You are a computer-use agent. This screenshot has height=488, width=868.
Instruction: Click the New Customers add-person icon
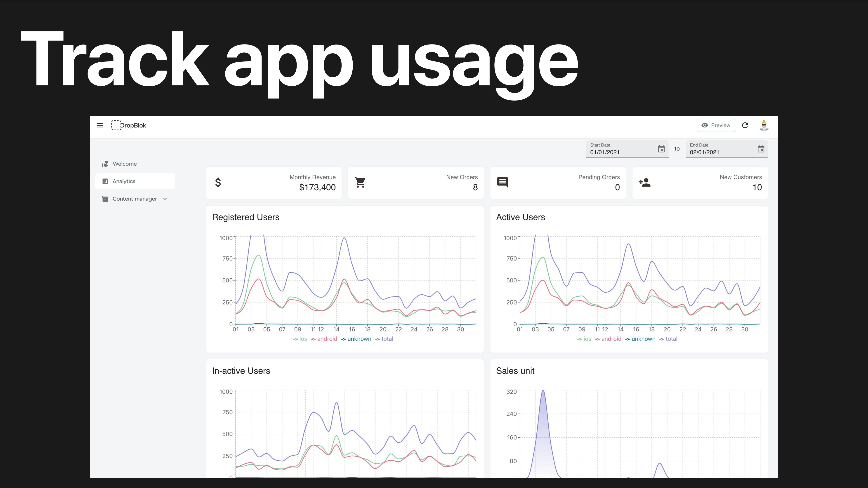tap(645, 183)
